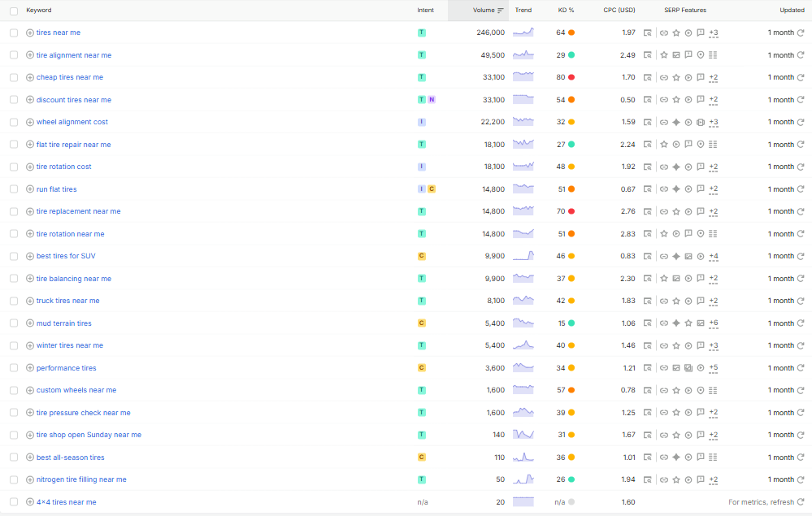This screenshot has width=812, height=516.
Task: Expand SERP features list for 'custom wheels near me'
Action: pos(713,390)
